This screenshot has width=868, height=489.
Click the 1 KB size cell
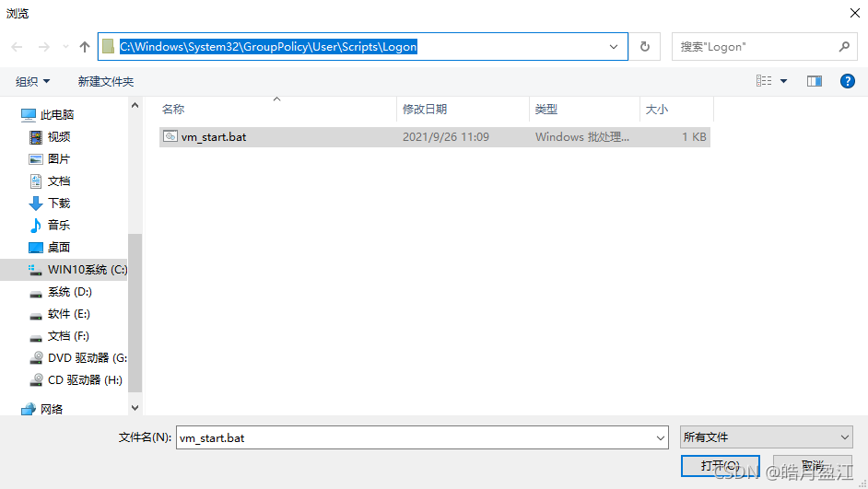pyautogui.click(x=694, y=136)
